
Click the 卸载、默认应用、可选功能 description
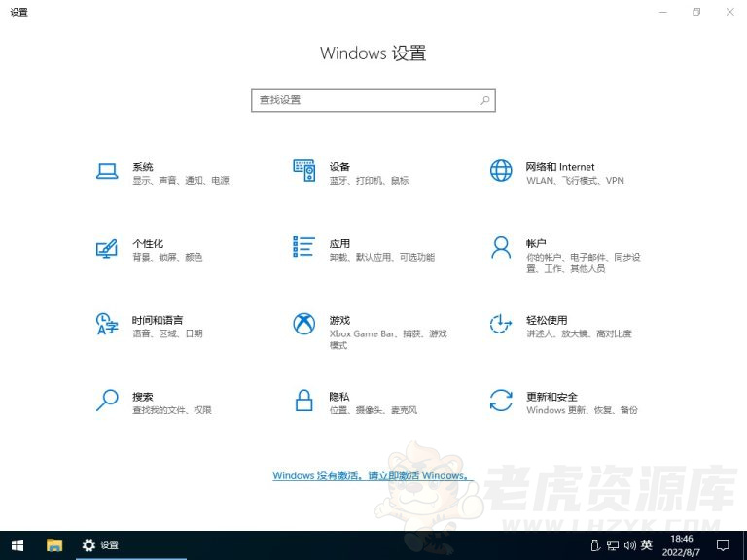(x=382, y=257)
